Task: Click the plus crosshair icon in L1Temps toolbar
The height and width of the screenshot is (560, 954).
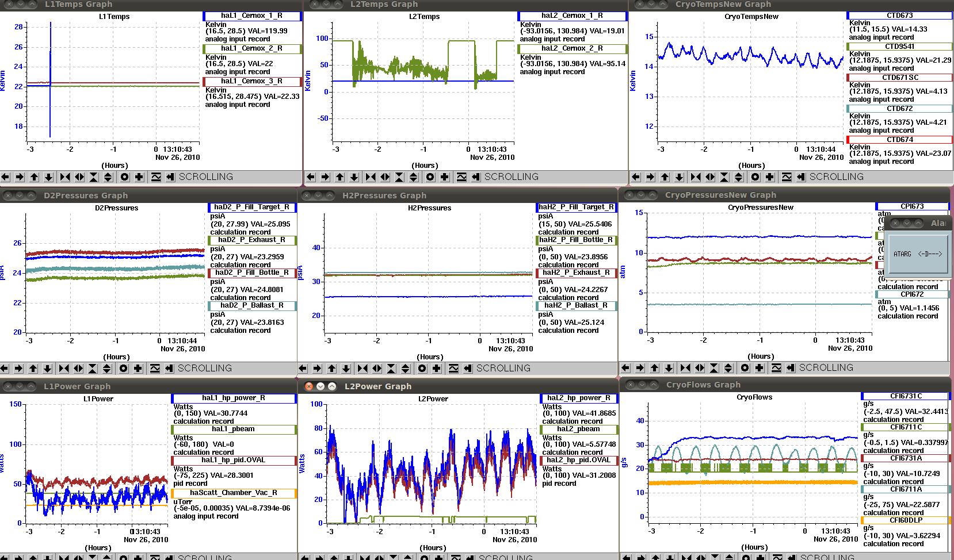Action: 139,177
